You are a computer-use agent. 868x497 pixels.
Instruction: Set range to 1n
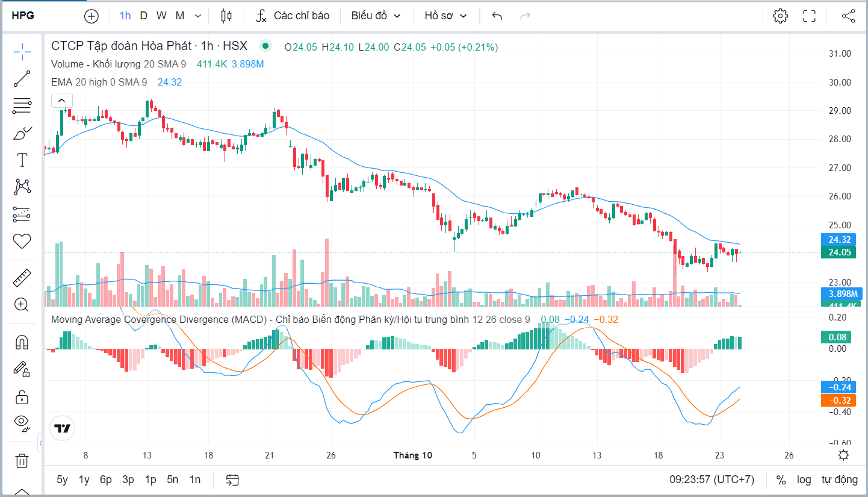[x=195, y=480]
